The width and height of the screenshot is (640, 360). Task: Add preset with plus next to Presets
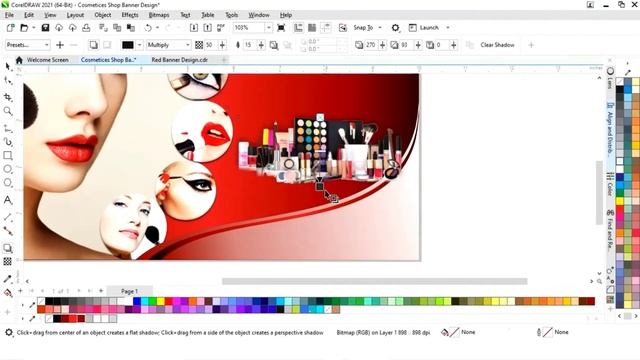pos(60,45)
